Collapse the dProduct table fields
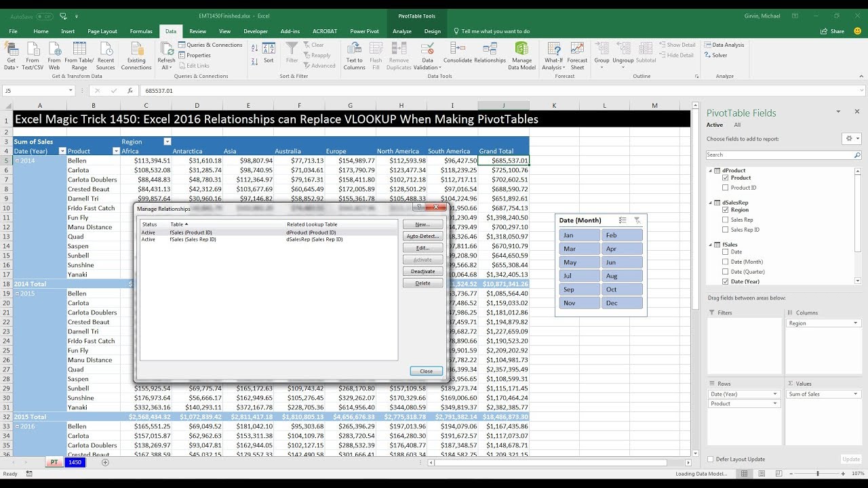 click(x=711, y=170)
